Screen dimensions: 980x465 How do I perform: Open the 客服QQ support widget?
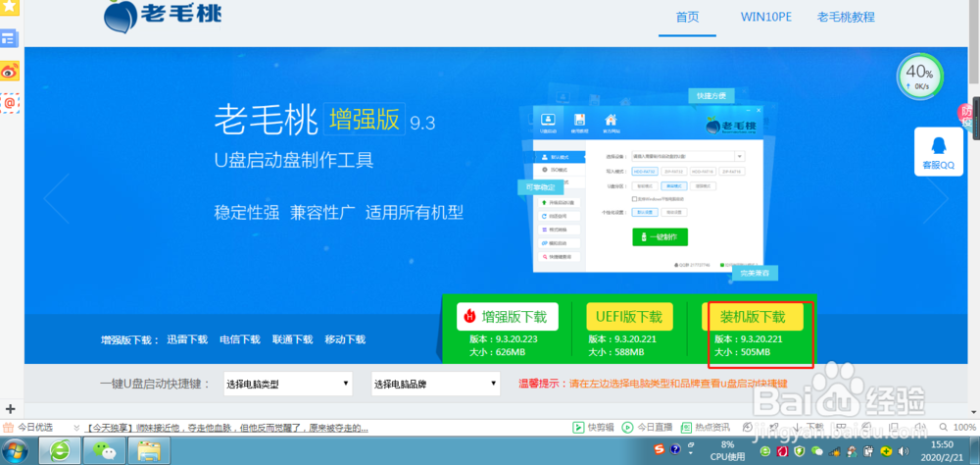(939, 153)
